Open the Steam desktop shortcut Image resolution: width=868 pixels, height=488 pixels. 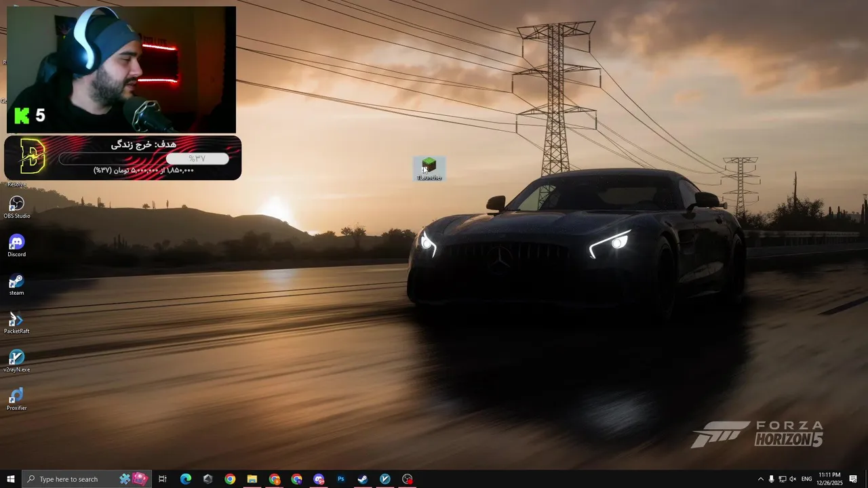pyautogui.click(x=17, y=284)
